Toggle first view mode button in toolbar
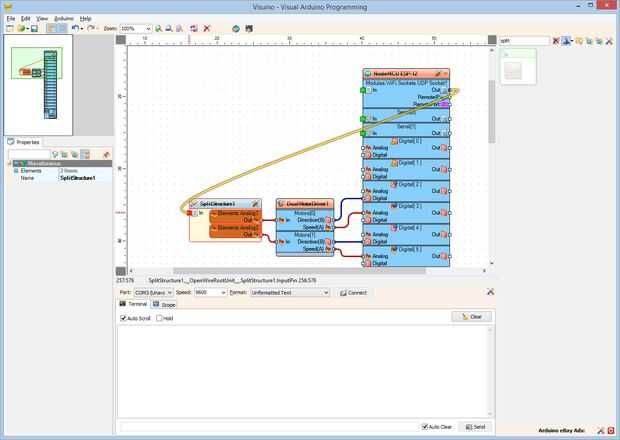The width and height of the screenshot is (620, 440). tap(51, 28)
